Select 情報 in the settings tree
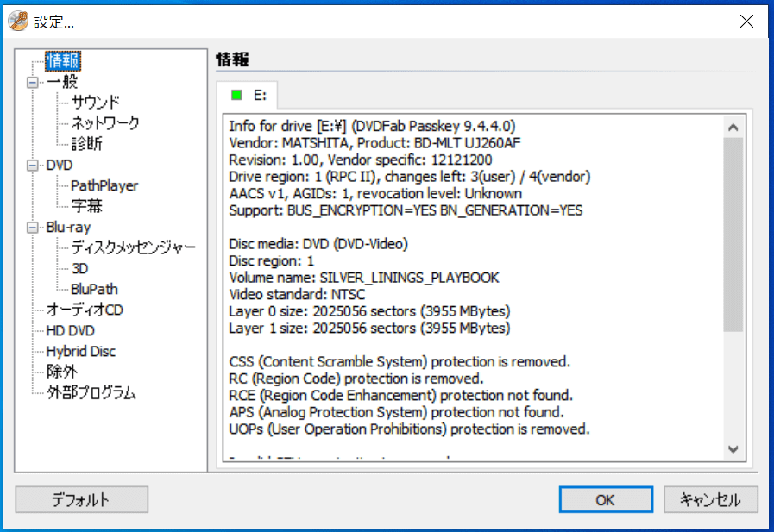Screen dimensions: 774x532 tap(64, 61)
